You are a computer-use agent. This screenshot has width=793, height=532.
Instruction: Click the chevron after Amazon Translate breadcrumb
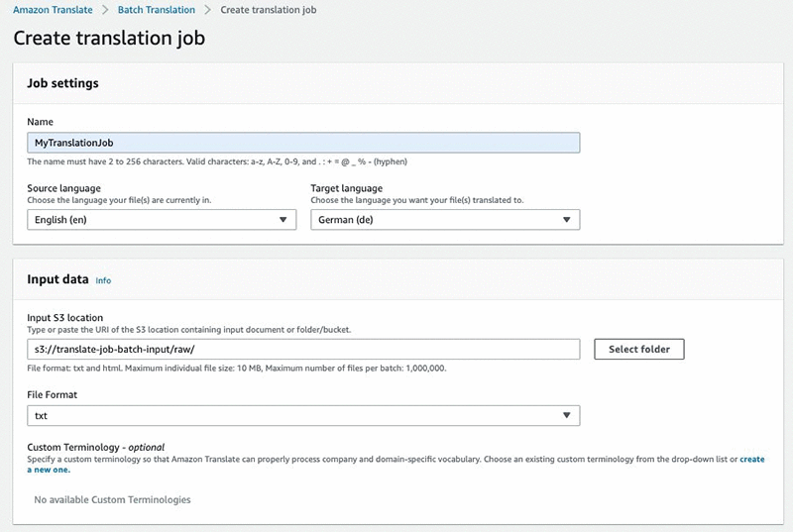[x=107, y=10]
